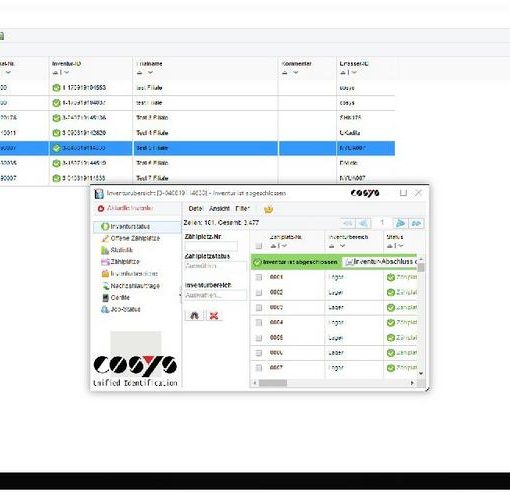Jump to the last page arrow
Screen dimensions: 510x492
click(x=416, y=223)
